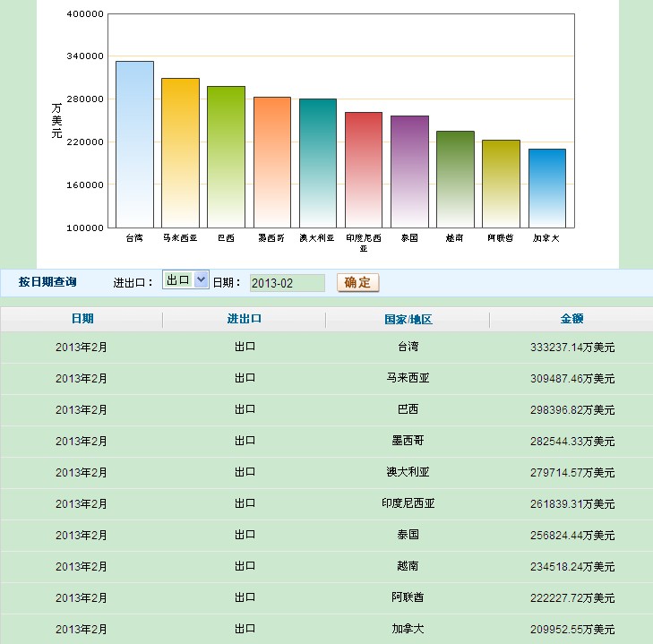
Task: Click the 墨西哥 cell in the table
Action: click(x=408, y=441)
